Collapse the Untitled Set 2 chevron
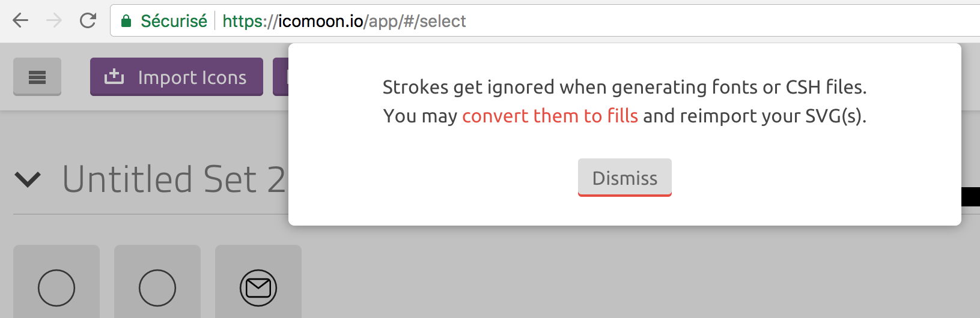The image size is (980, 318). 28,179
